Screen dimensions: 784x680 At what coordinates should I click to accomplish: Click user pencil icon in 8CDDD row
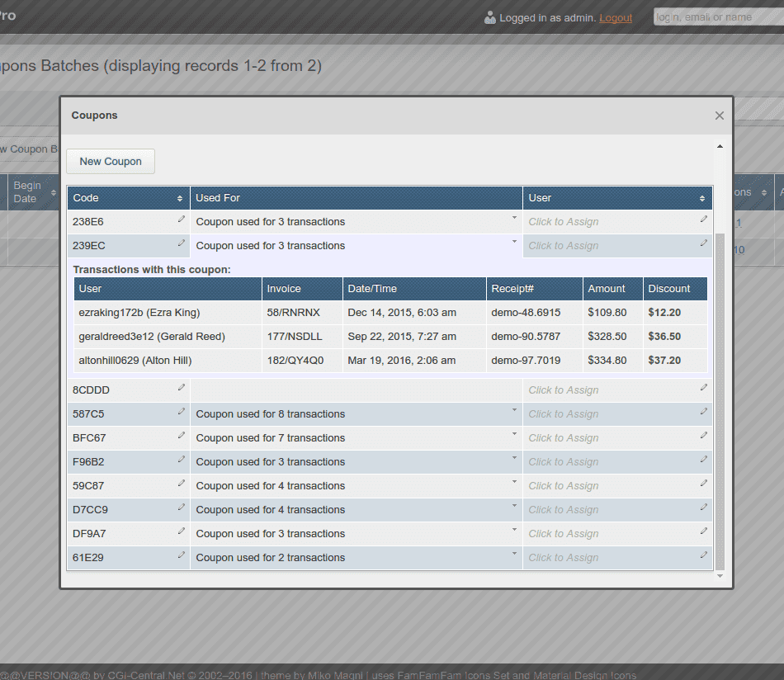703,388
